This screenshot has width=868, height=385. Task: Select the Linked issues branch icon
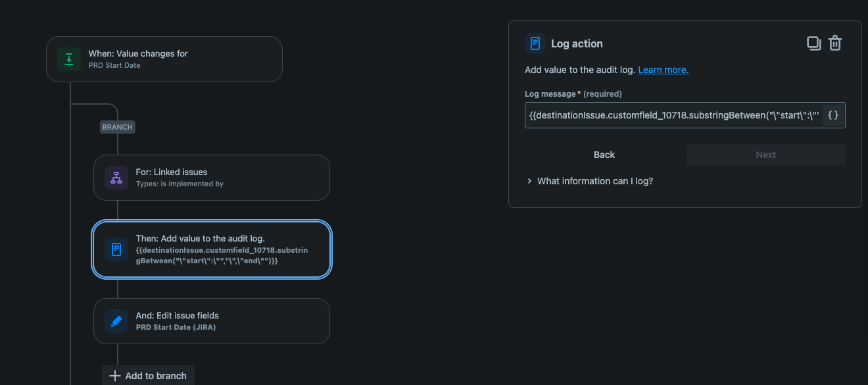[116, 177]
